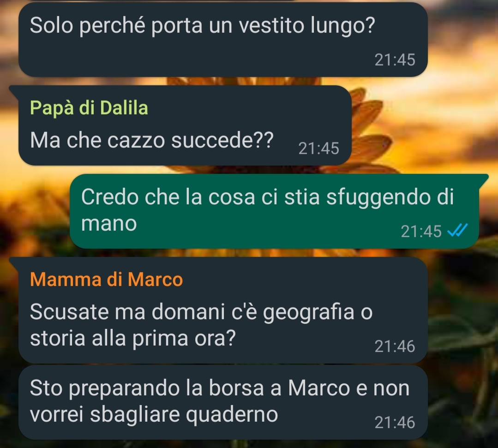The width and height of the screenshot is (498, 448).
Task: Click the 21:45 timestamp on the outgoing message
Action: pyautogui.click(x=421, y=231)
